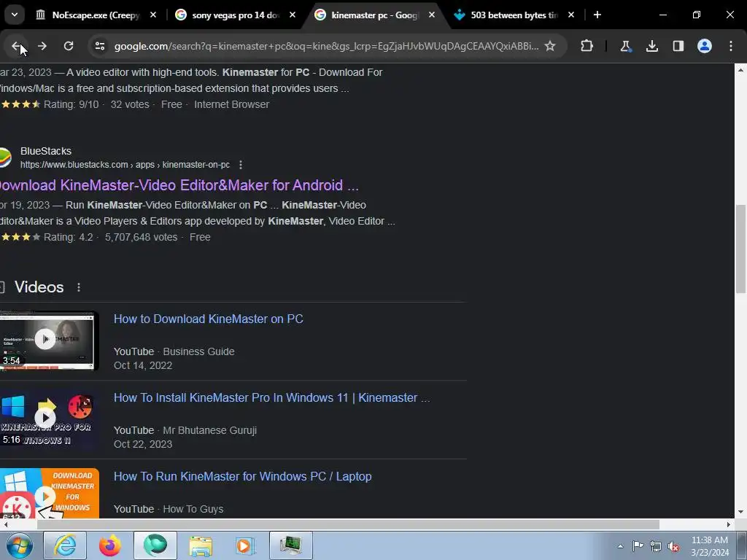Click 'Rating: 4.2' text under BlueStacks result
This screenshot has width=747, height=560.
(x=68, y=237)
